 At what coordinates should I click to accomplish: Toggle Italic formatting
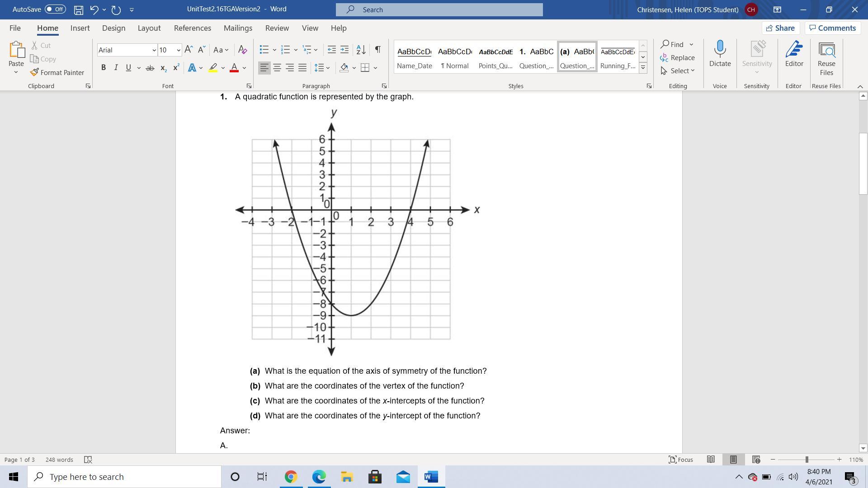(x=116, y=68)
